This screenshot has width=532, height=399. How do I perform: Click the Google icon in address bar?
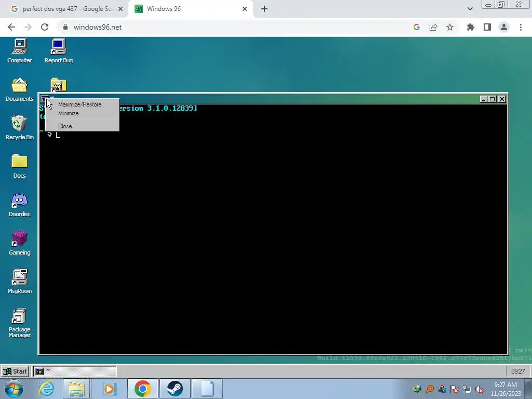417,27
